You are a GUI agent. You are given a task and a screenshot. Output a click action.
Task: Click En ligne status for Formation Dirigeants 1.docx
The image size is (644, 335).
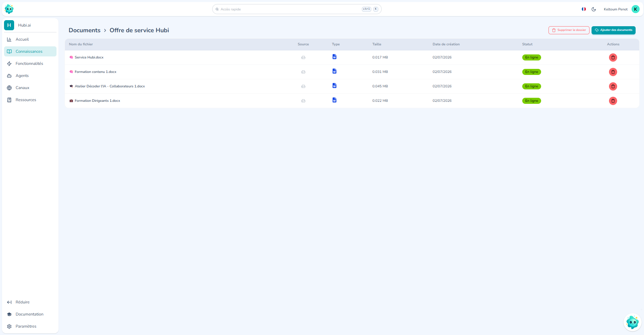click(531, 101)
